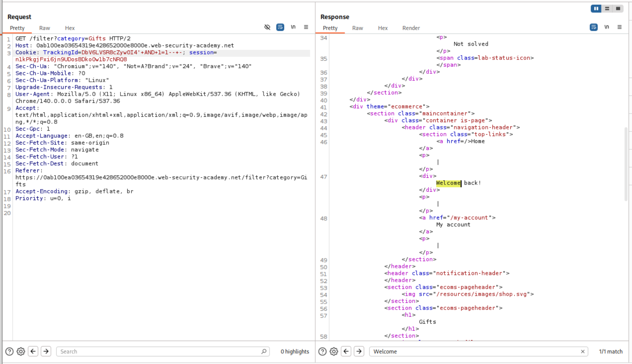Image resolution: width=632 pixels, height=364 pixels.
Task: Toggle show newlines \n in Request panel
Action: click(293, 27)
